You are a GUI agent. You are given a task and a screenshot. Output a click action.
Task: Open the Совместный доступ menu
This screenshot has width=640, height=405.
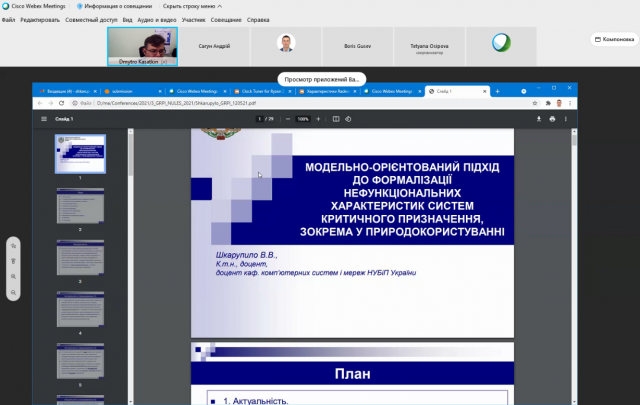[91, 20]
